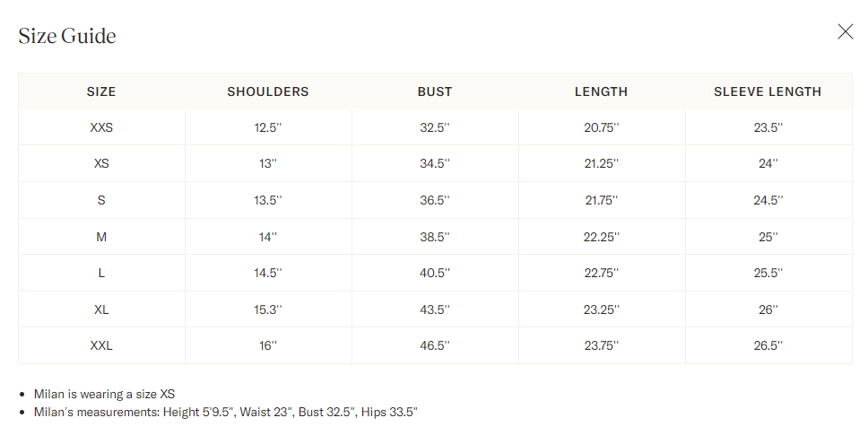This screenshot has width=868, height=444.
Task: Select the XL size row label
Action: click(101, 309)
